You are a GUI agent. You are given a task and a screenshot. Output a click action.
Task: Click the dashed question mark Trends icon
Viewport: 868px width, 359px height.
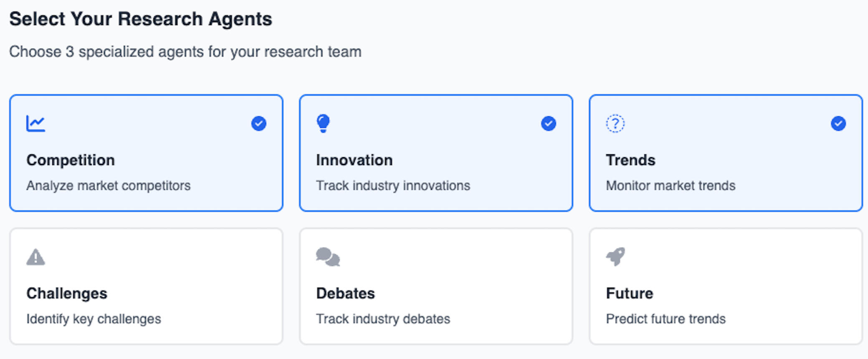point(615,123)
